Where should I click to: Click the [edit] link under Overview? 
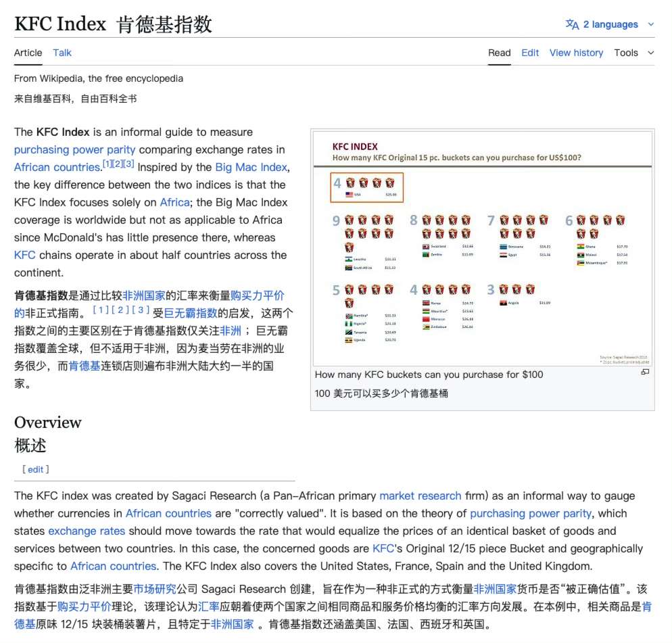[x=36, y=469]
